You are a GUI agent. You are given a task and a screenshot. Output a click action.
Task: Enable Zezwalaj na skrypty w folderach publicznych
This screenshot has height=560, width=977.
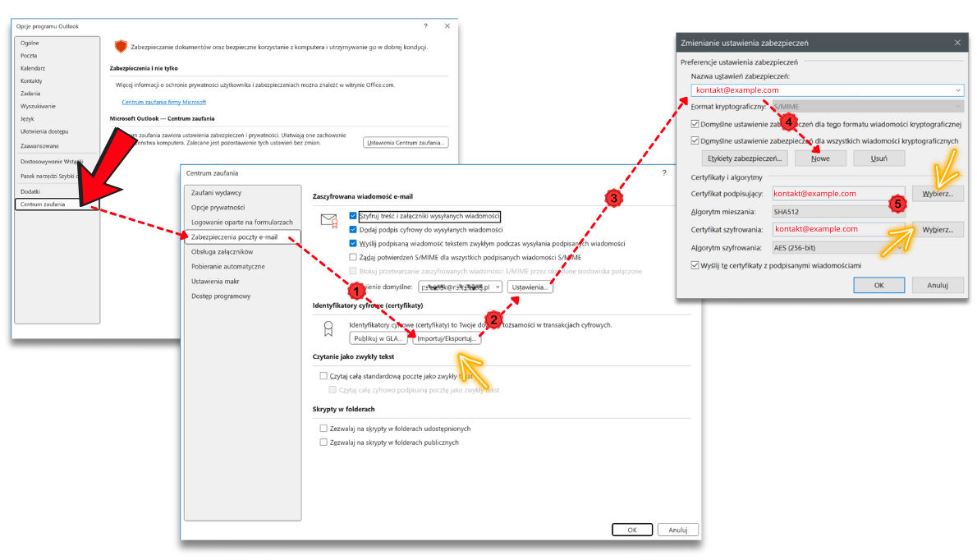(323, 443)
